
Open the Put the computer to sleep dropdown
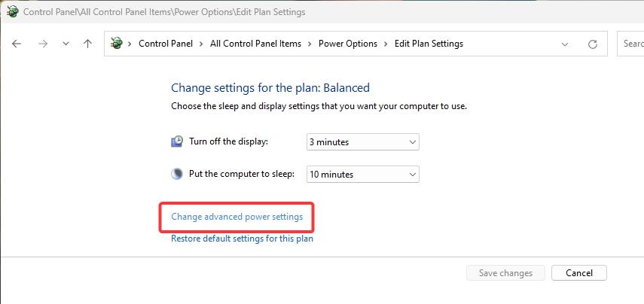(x=362, y=175)
